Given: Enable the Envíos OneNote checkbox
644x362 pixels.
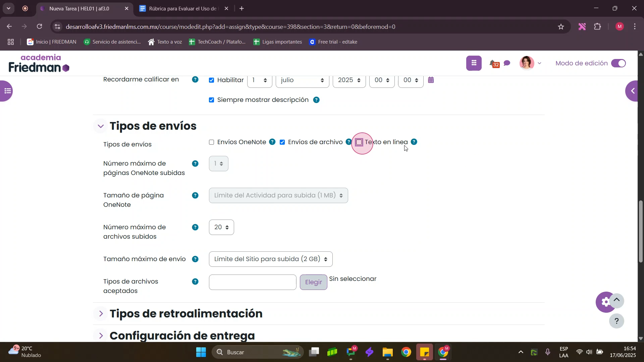Looking at the screenshot, I should click(212, 142).
